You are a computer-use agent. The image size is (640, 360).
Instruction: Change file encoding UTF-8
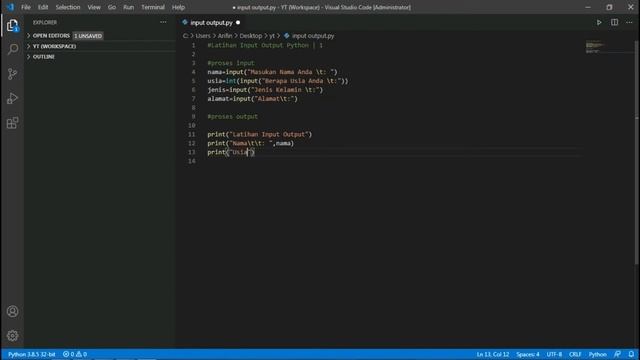tap(554, 354)
